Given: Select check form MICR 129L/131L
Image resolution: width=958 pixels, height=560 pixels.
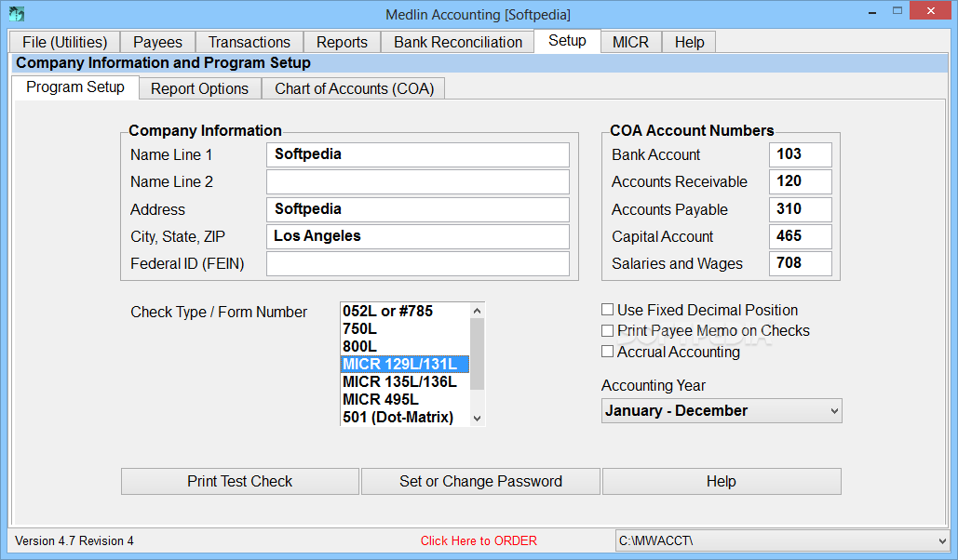Looking at the screenshot, I should pos(405,364).
